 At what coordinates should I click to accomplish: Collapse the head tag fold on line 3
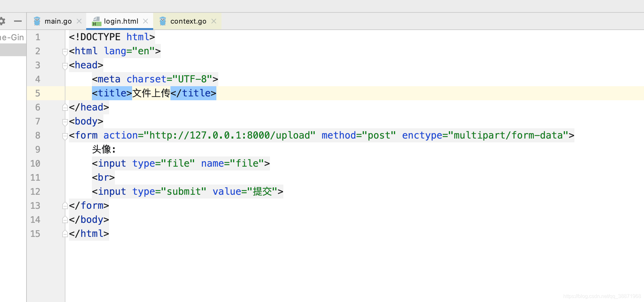(x=65, y=66)
